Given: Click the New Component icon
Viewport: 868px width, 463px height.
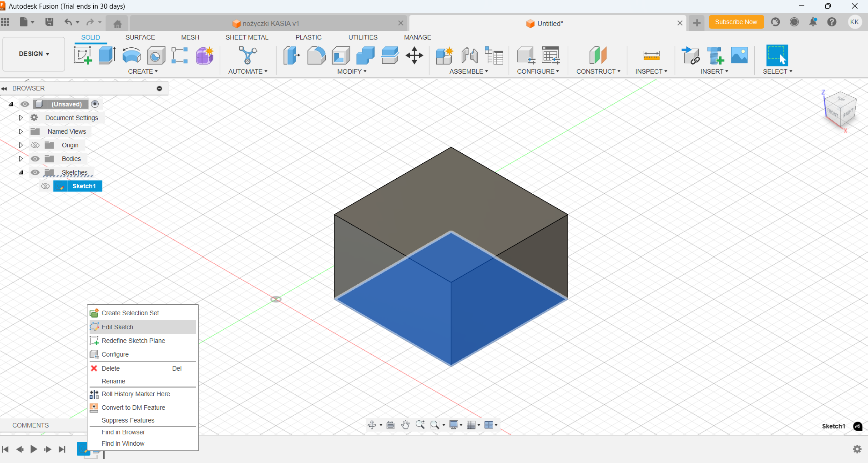Looking at the screenshot, I should [x=444, y=55].
